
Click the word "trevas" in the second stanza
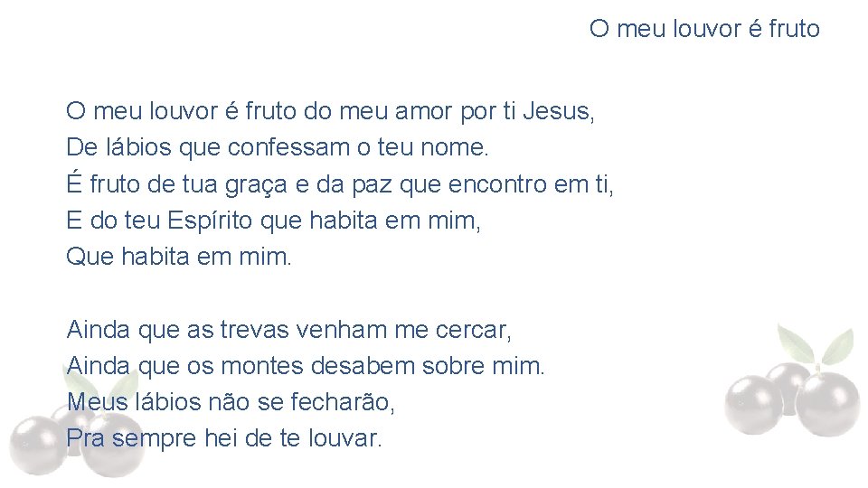pyautogui.click(x=255, y=330)
